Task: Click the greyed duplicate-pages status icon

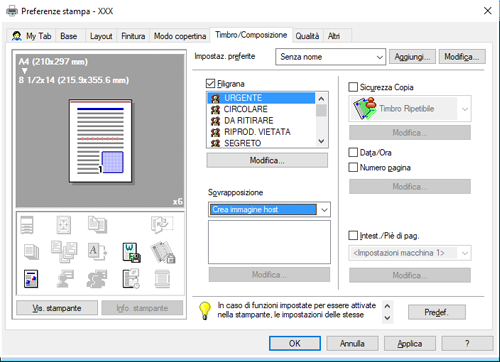Action: pos(97,225)
